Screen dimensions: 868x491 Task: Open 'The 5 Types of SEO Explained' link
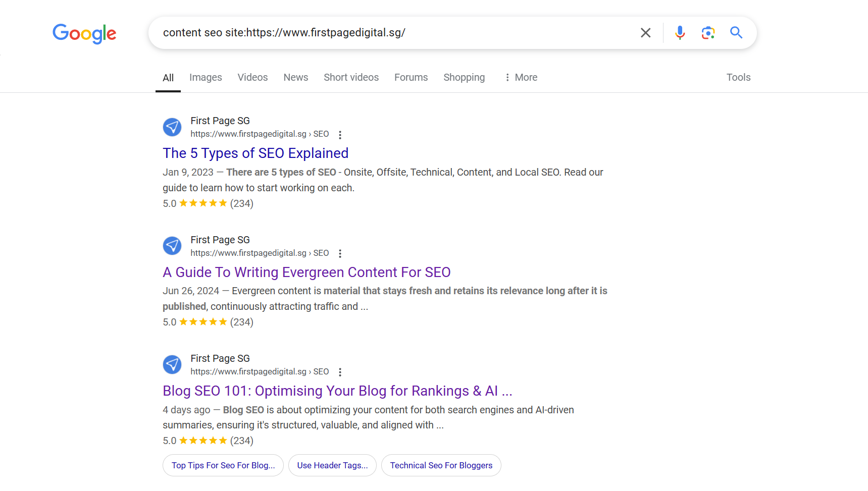click(x=256, y=153)
